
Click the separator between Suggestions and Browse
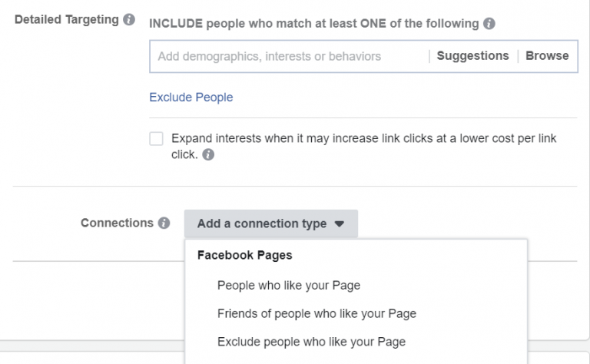518,56
